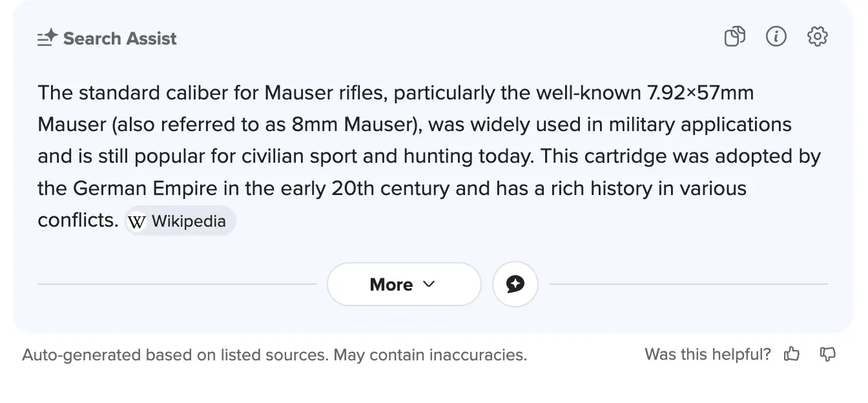
Task: Click the word '7.92×57mm' in the answer
Action: tap(700, 93)
